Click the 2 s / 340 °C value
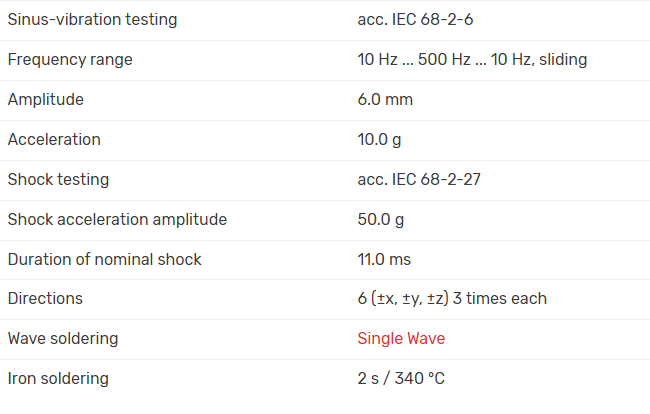The height and width of the screenshot is (414, 650). 403,379
